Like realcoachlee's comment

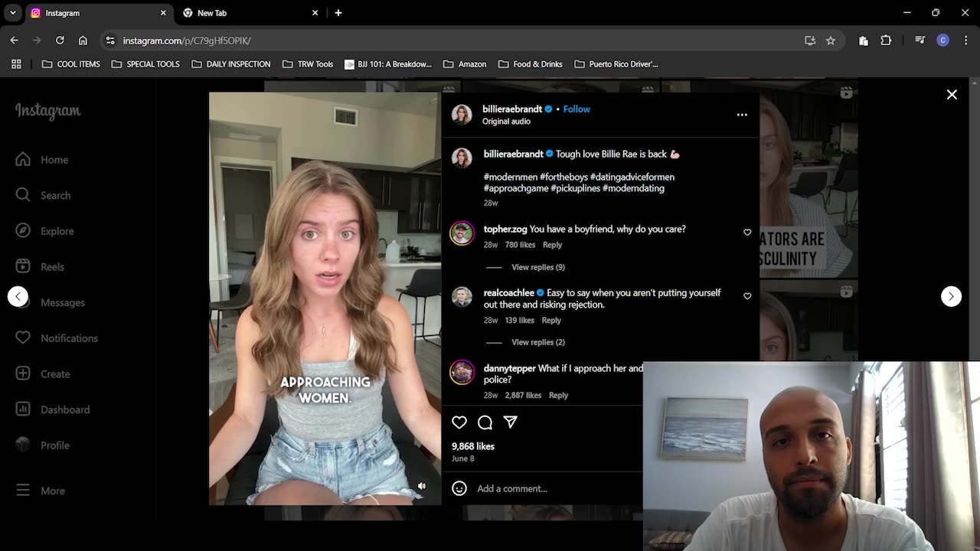(747, 296)
